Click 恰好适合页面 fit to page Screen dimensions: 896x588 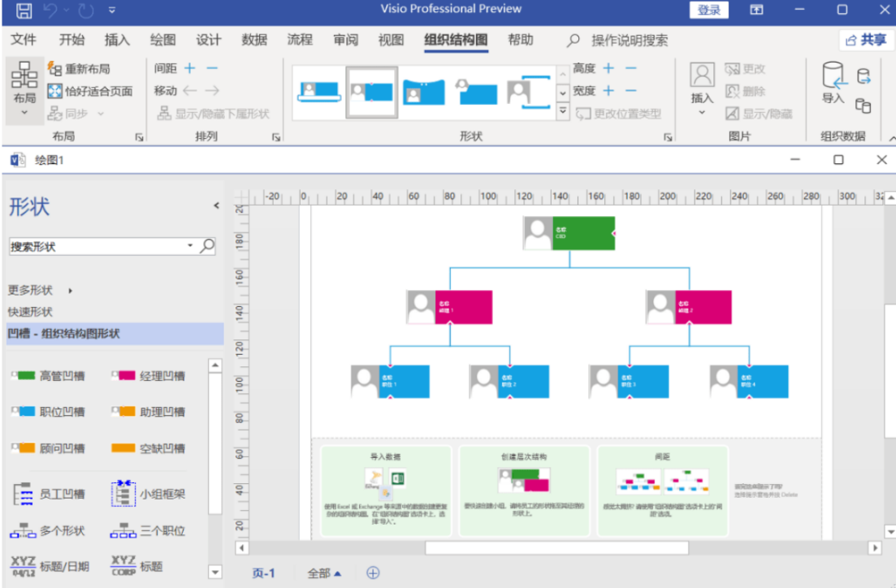click(x=90, y=91)
